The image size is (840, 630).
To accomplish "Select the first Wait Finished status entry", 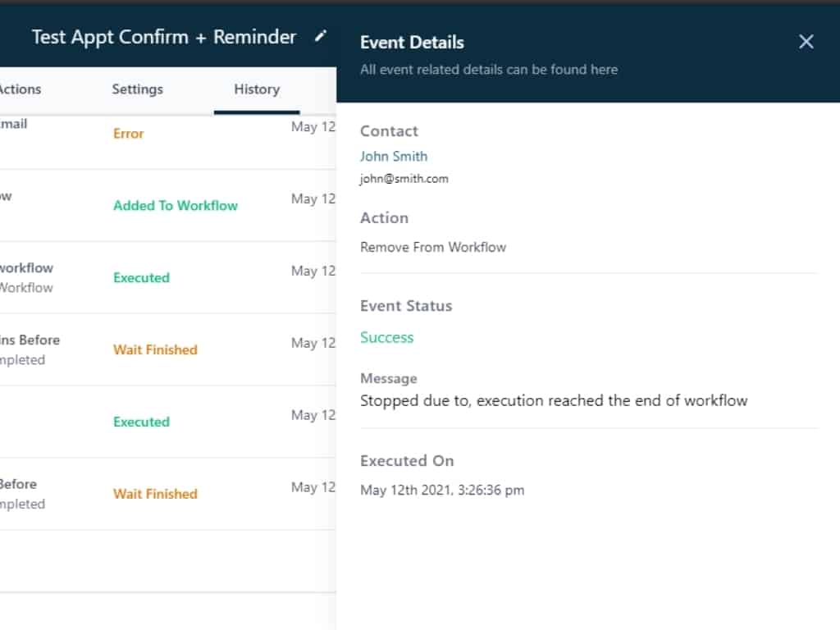I will pyautogui.click(x=155, y=350).
